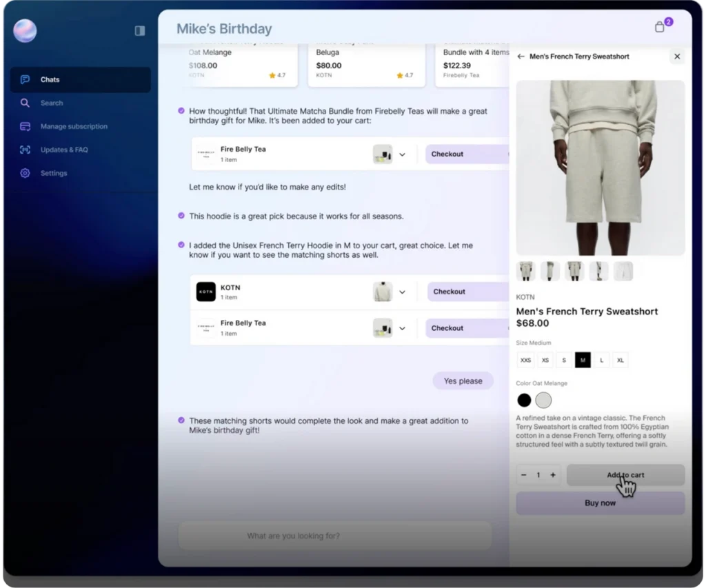Screen dimensions: 706x588
Task: Select the first product thumbnail
Action: (525, 271)
